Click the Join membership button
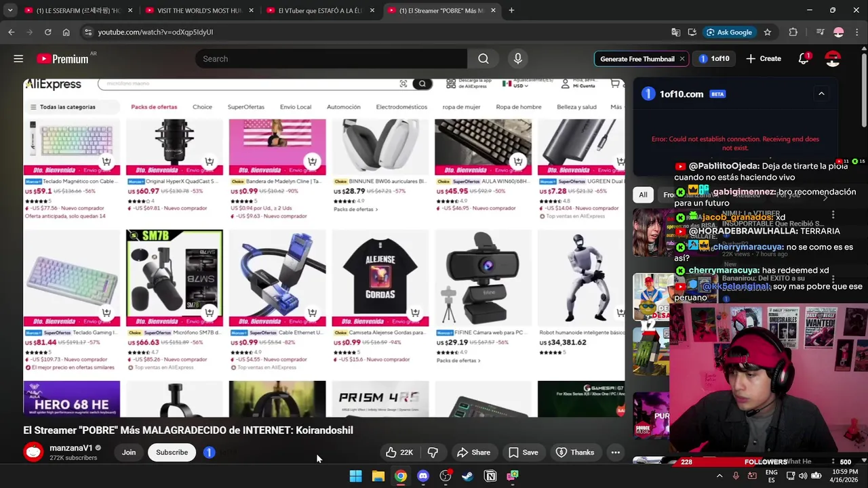This screenshot has height=488, width=868. click(129, 452)
